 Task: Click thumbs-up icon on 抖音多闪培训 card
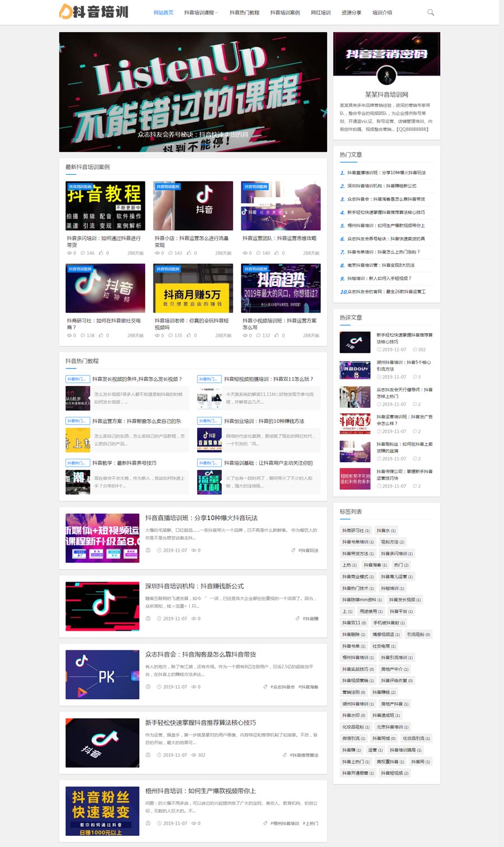click(x=101, y=253)
